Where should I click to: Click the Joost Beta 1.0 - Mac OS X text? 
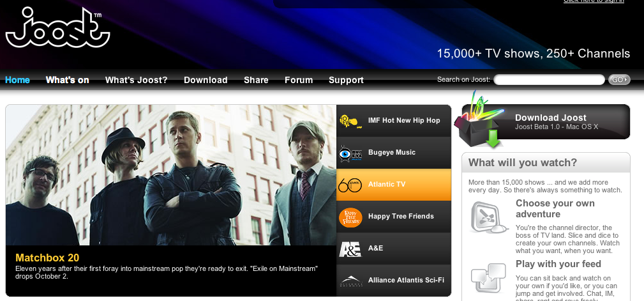(x=557, y=127)
